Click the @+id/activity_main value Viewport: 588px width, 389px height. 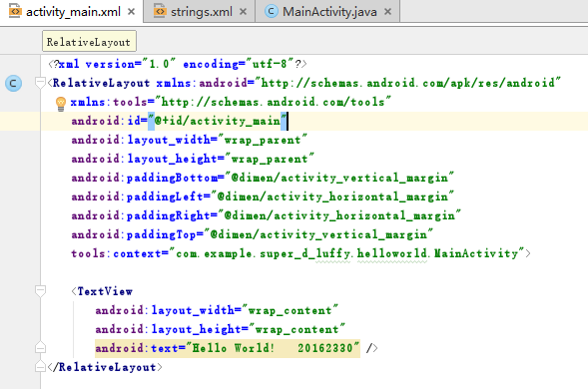(x=218, y=121)
